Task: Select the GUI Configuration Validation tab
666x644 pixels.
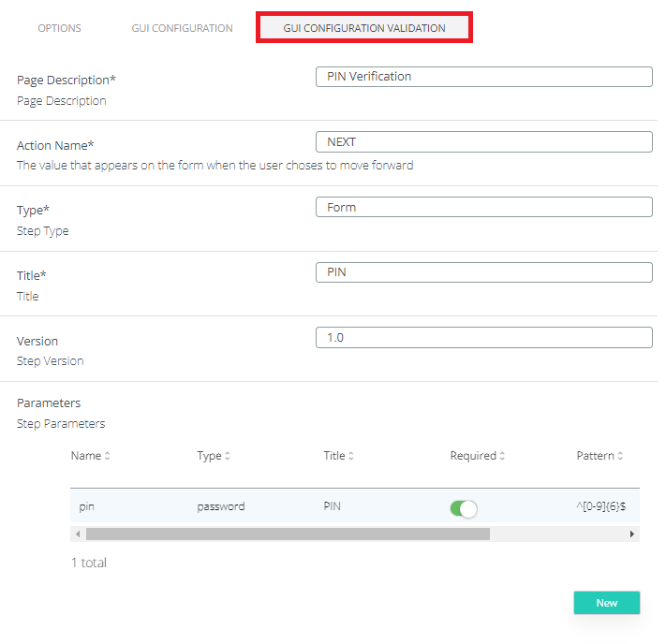Action: point(364,28)
